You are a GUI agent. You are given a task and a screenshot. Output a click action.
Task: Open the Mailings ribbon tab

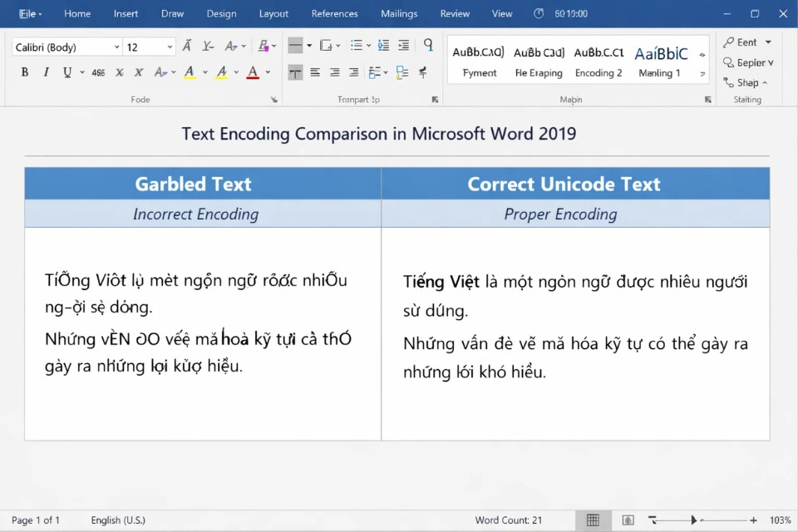[398, 13]
